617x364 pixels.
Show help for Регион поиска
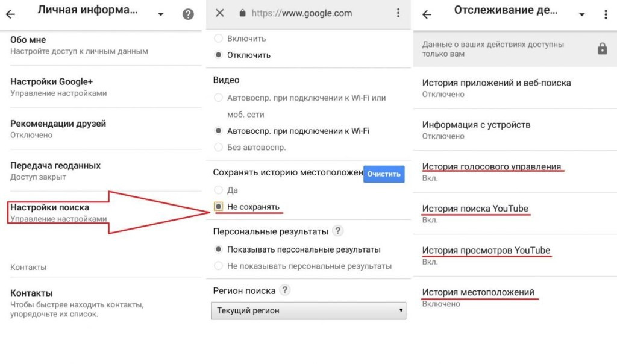pos(285,290)
